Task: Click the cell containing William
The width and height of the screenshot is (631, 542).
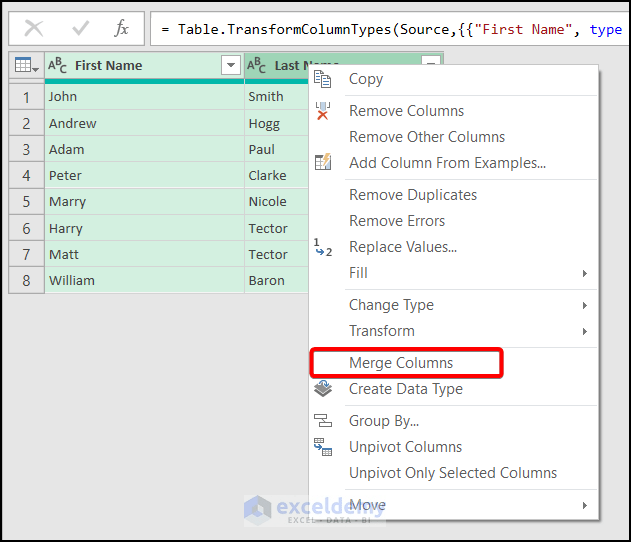Action: [x=144, y=280]
